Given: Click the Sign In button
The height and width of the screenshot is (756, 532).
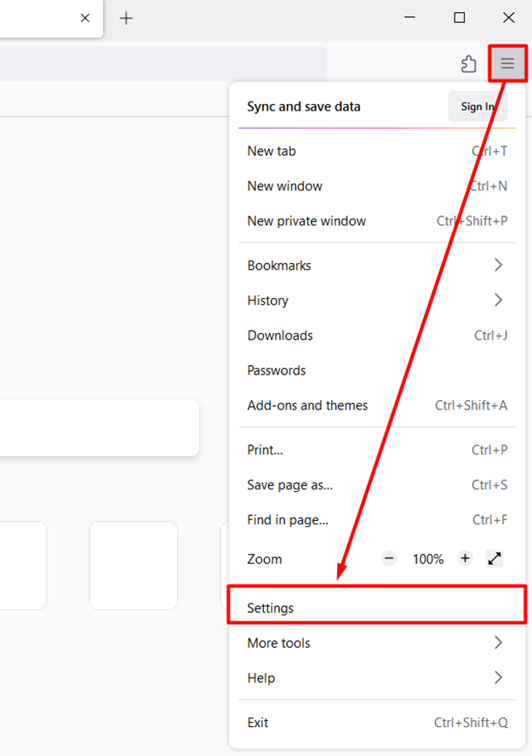Looking at the screenshot, I should click(x=477, y=106).
